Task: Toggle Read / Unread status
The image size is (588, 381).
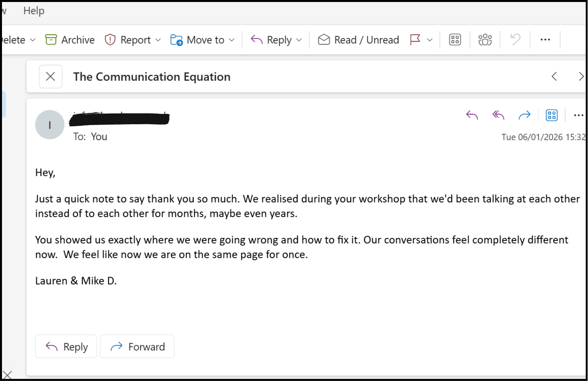Action: (358, 40)
